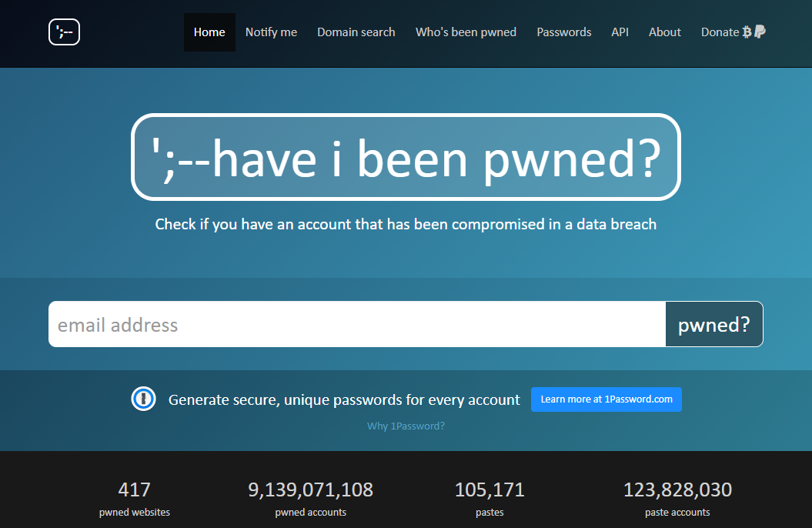Image resolution: width=812 pixels, height=528 pixels.
Task: Click the email address input field
Action: [x=357, y=324]
